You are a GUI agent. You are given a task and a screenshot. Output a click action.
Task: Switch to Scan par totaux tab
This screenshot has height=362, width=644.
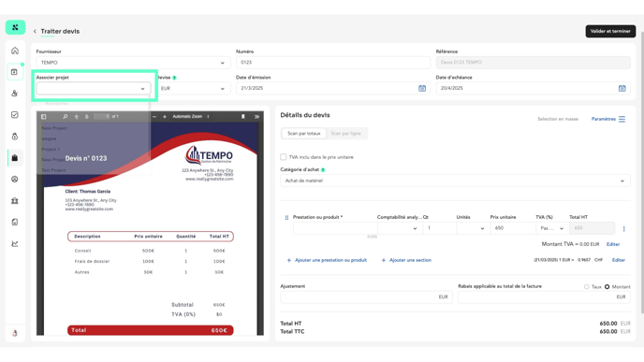pyautogui.click(x=304, y=134)
